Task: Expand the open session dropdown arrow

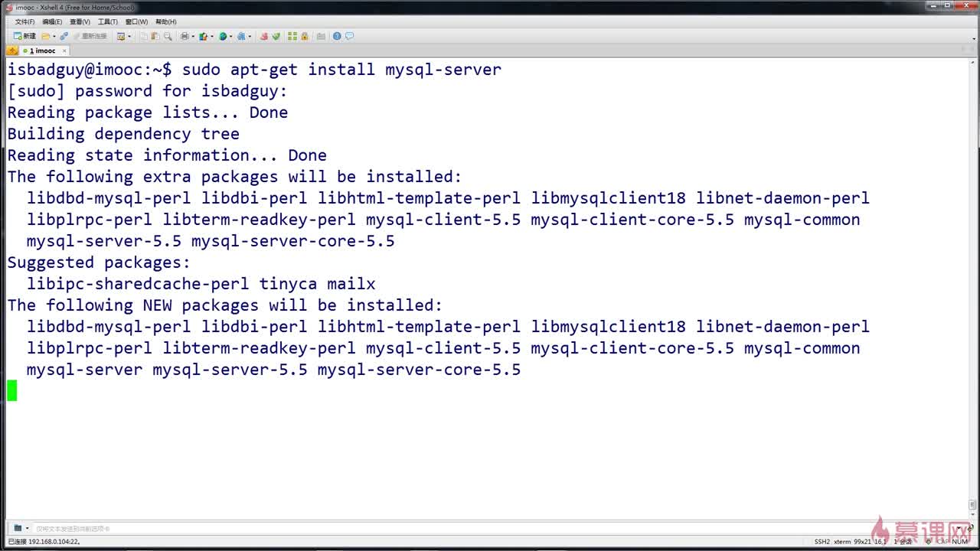Action: (x=54, y=36)
